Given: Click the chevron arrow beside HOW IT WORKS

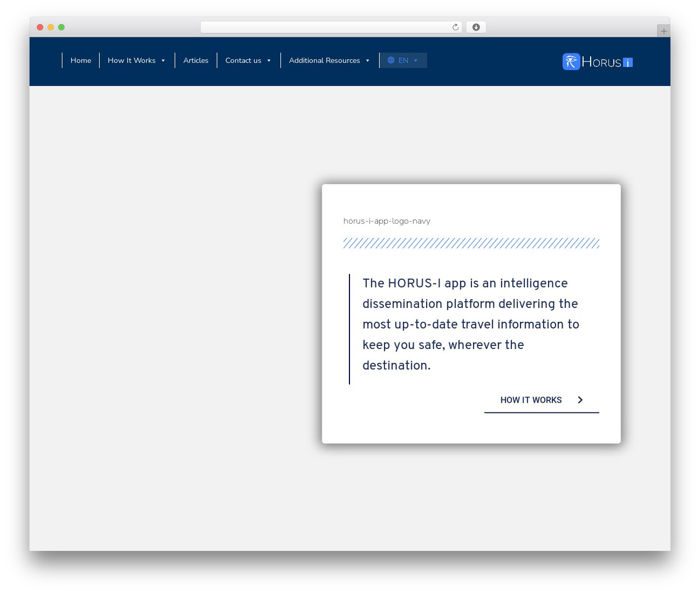Looking at the screenshot, I should pyautogui.click(x=580, y=400).
